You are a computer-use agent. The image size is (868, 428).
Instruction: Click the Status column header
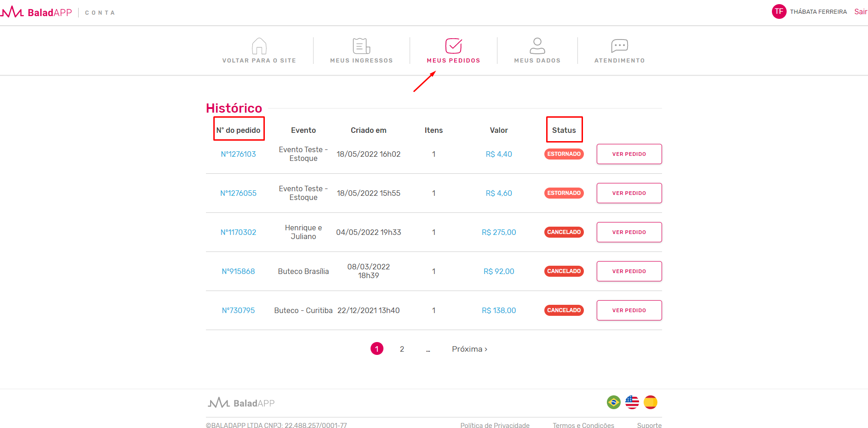[564, 130]
